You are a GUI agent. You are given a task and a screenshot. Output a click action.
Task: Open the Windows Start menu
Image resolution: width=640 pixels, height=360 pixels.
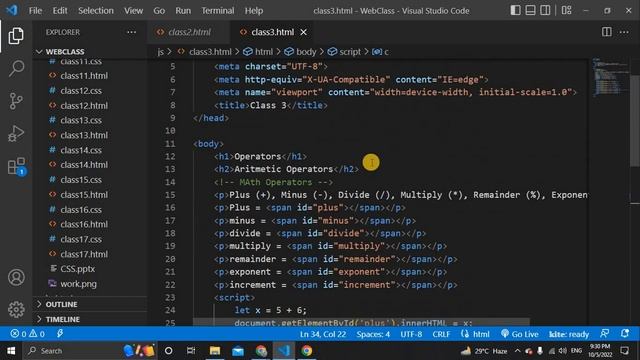coord(11,351)
